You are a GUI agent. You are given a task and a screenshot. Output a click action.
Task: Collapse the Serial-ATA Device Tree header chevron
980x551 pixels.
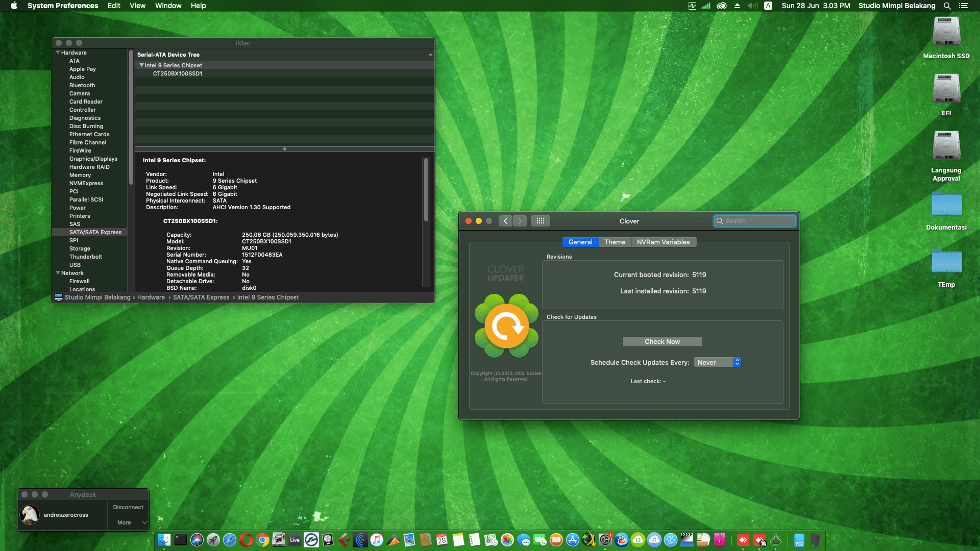pos(430,55)
